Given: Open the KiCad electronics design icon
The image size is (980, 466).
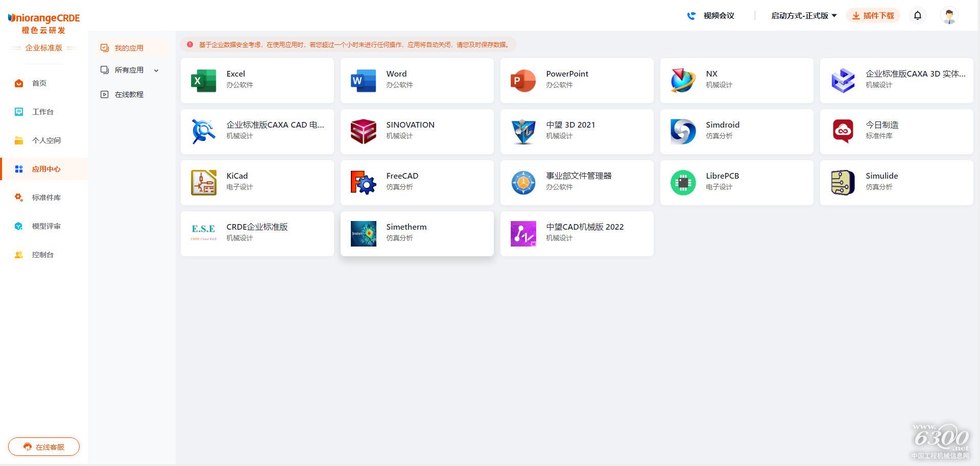Looking at the screenshot, I should pyautogui.click(x=203, y=183).
